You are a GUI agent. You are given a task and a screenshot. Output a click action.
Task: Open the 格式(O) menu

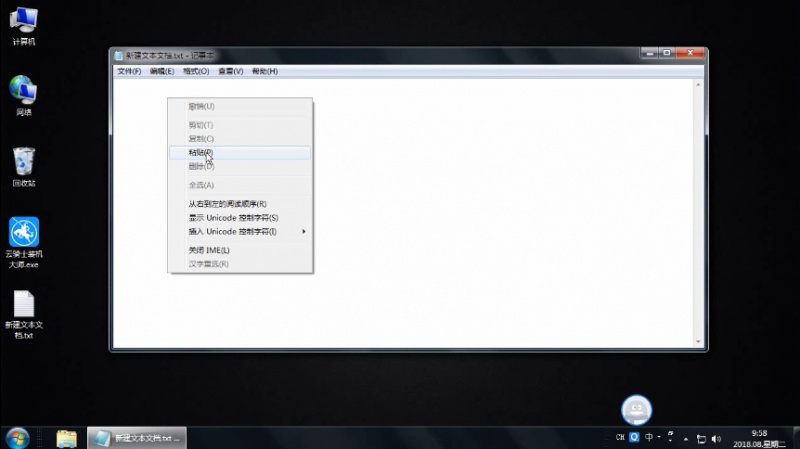click(196, 71)
